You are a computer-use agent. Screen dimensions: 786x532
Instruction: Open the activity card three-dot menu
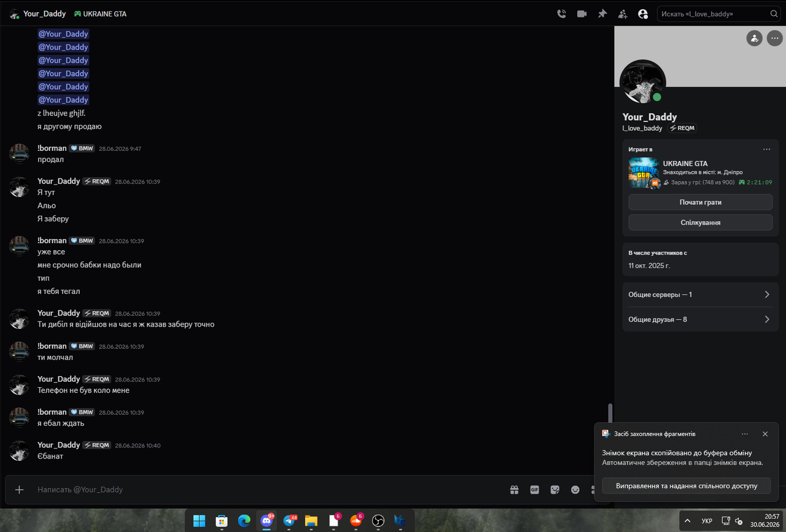pos(766,149)
